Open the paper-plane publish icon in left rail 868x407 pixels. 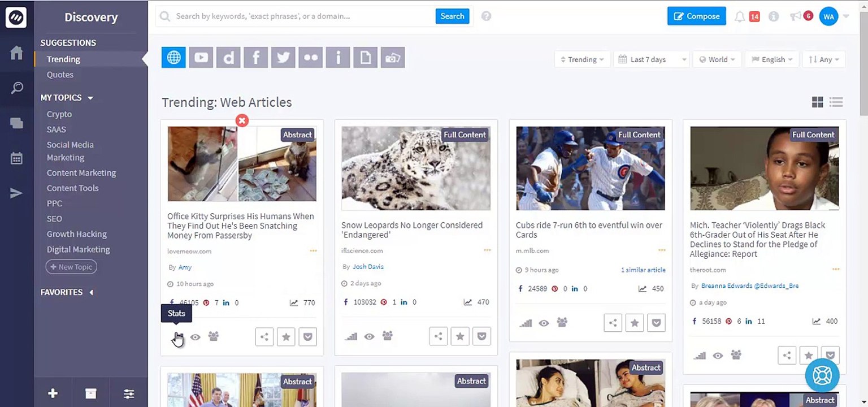click(x=16, y=193)
